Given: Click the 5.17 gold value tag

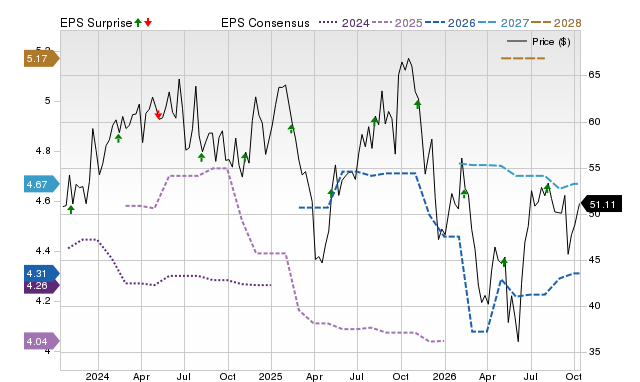Looking at the screenshot, I should click(x=41, y=59).
